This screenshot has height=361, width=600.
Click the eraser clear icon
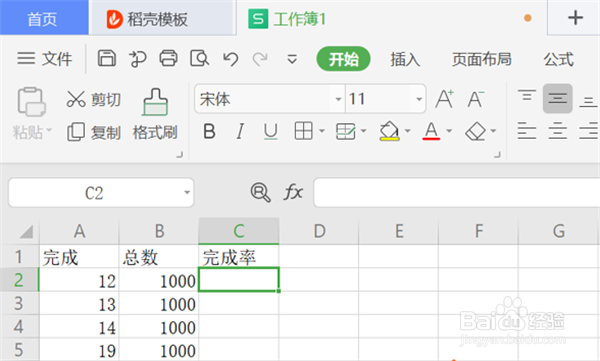(476, 131)
